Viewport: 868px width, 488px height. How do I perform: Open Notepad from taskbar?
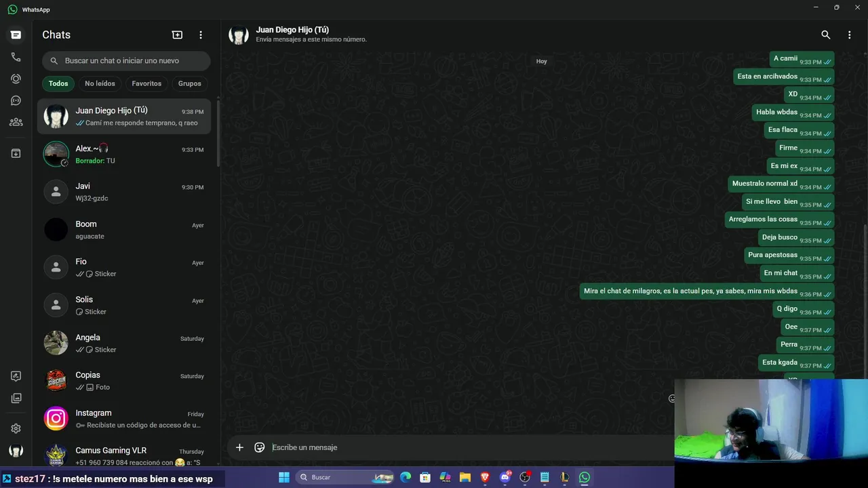(x=545, y=477)
